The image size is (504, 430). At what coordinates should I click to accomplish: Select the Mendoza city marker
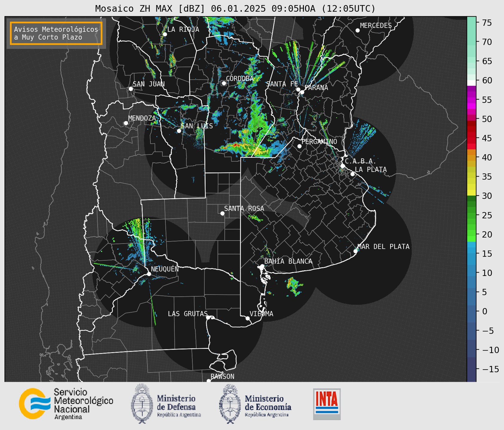click(126, 123)
